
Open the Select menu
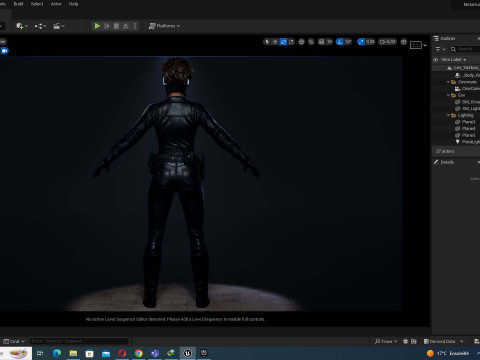point(37,4)
